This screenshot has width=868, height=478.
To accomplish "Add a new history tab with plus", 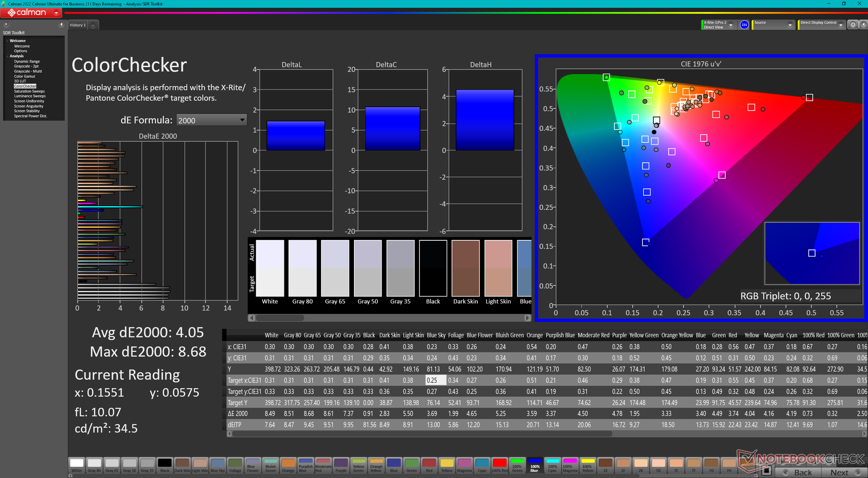I will (93, 25).
